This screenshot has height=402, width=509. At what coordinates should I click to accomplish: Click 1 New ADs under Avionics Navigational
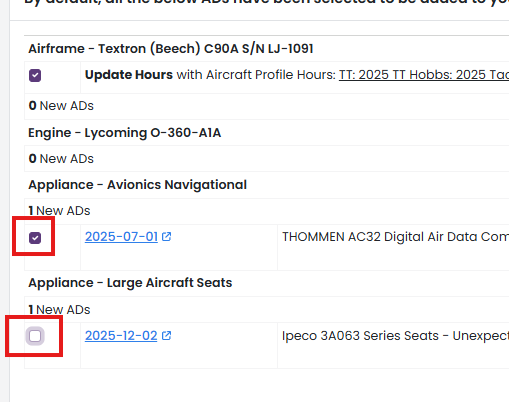coord(59,211)
